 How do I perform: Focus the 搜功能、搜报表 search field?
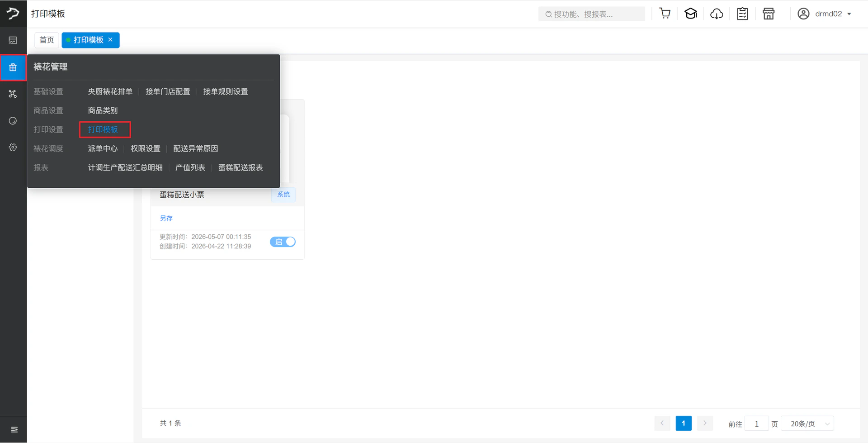pyautogui.click(x=591, y=14)
